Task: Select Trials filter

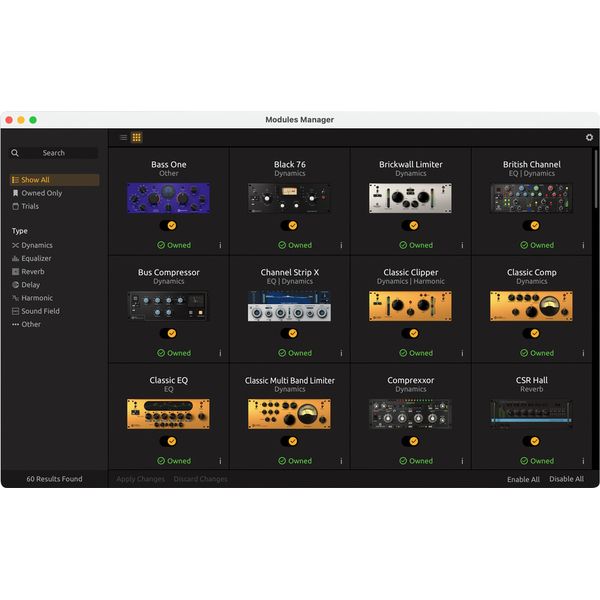Action: point(26,206)
